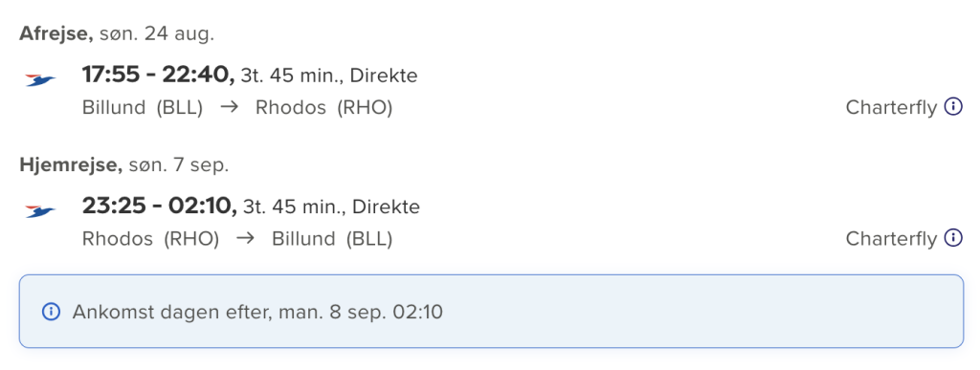
Task: Click airline logo beside 23:25 departure
Action: coord(40,211)
